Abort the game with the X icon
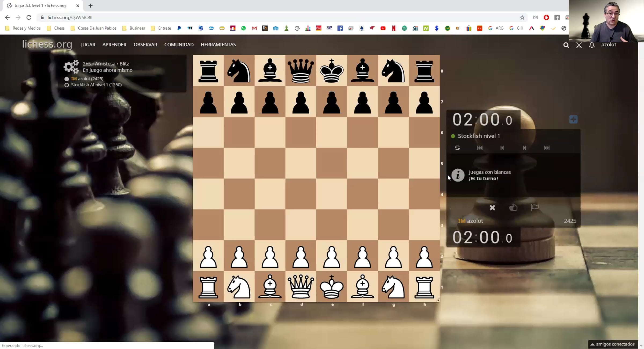Screen dimensions: 644x349 (x=492, y=208)
